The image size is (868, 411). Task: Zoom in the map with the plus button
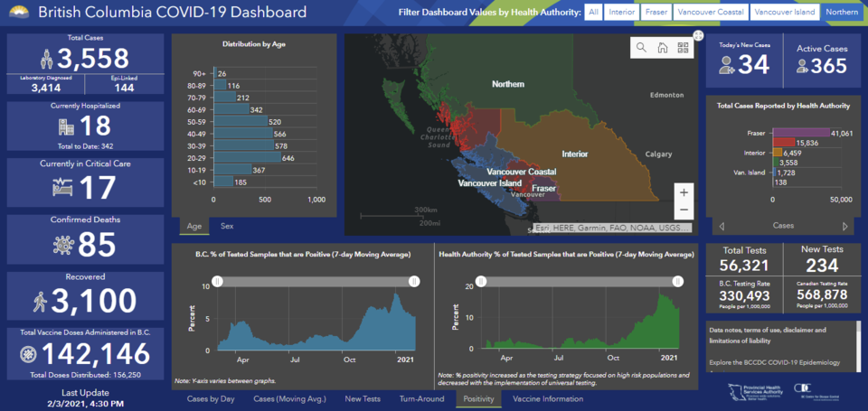684,192
